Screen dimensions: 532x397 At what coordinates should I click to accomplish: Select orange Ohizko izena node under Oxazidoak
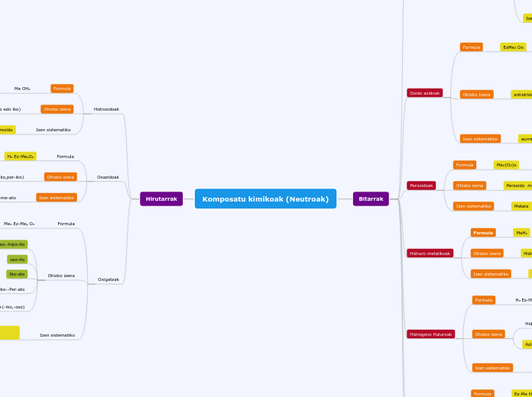(60, 177)
